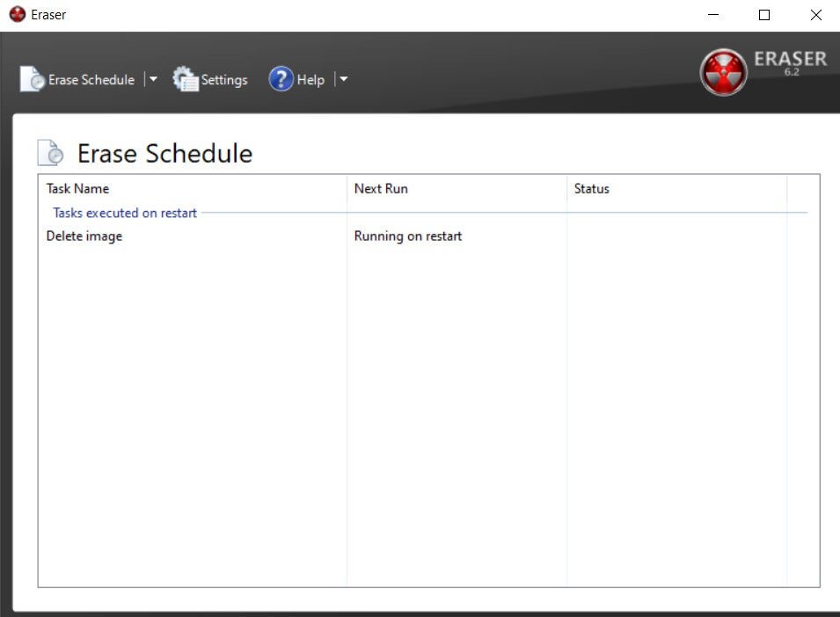Expand the Help dropdown arrow
Viewport: 840px width, 617px height.
[343, 79]
